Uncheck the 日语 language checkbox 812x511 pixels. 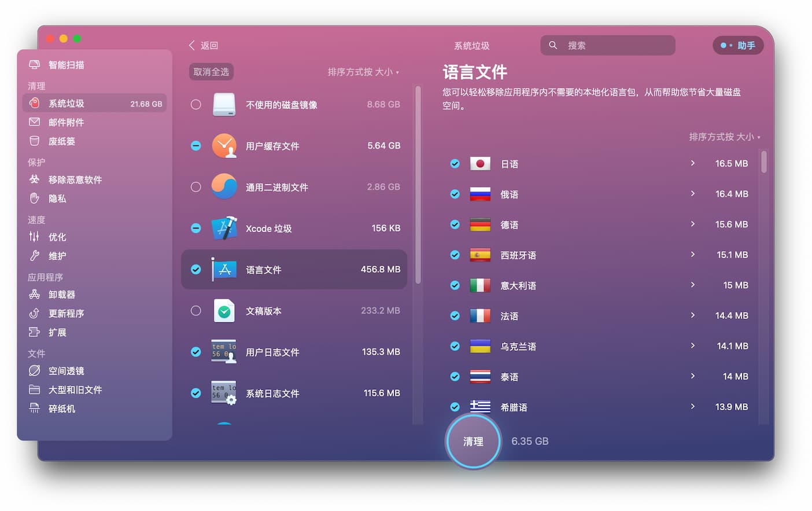[x=455, y=164]
